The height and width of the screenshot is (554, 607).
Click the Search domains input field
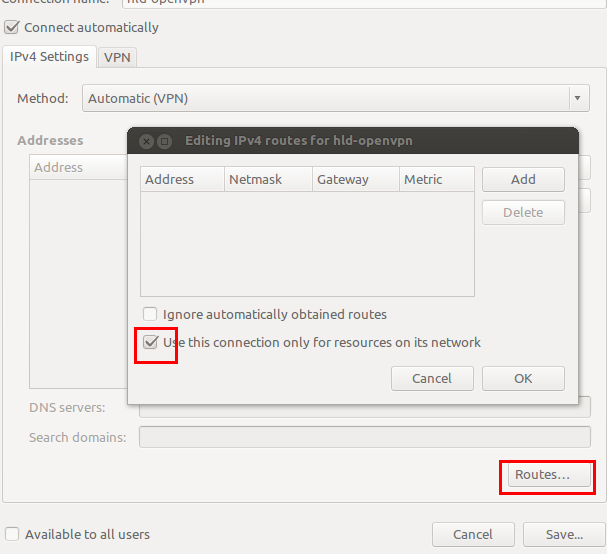364,437
